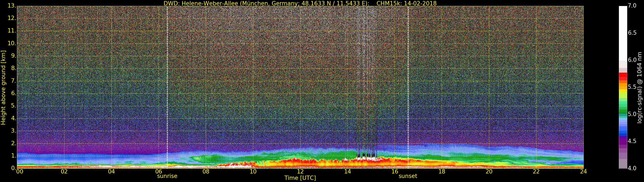Click the white dotted sunrise marker line

coord(167,87)
